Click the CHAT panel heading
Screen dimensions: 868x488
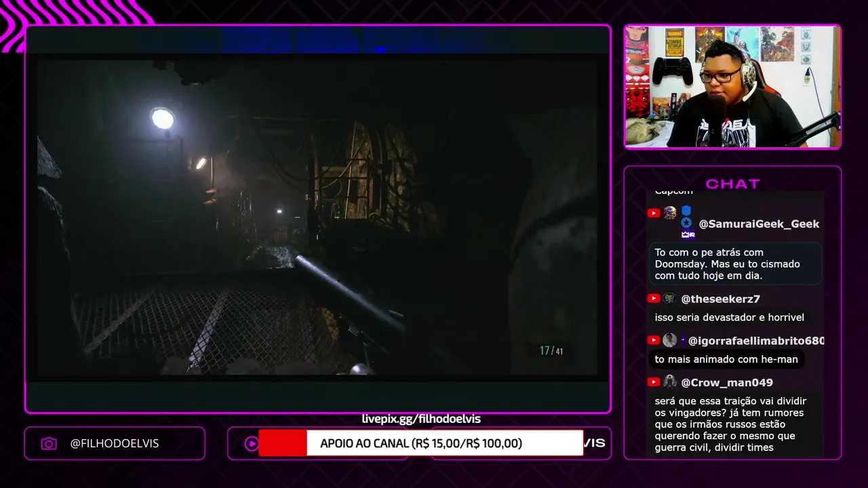point(732,184)
